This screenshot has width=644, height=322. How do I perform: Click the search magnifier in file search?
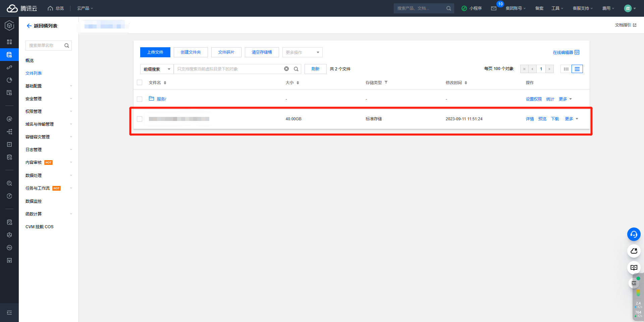click(x=296, y=69)
